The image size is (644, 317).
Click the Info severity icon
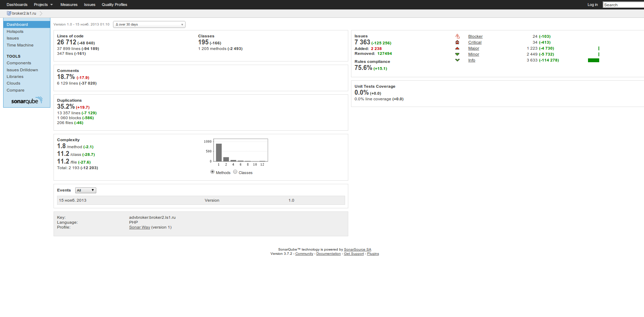tap(457, 60)
